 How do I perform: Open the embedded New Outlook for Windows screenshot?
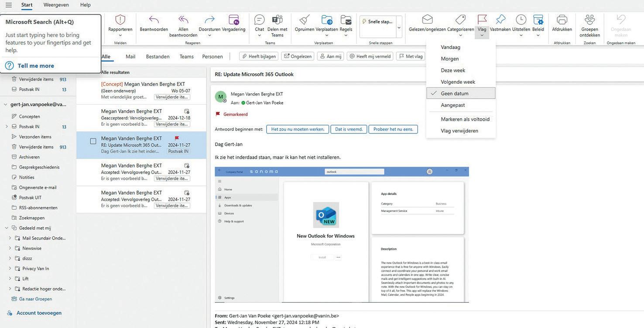(342, 235)
